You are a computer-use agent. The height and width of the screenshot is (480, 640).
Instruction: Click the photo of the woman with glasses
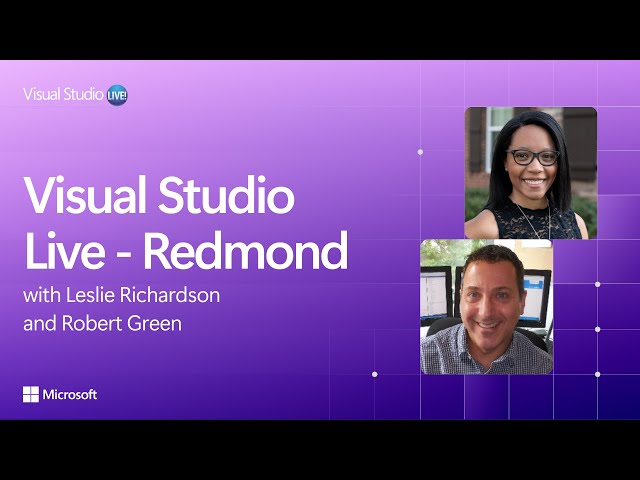tap(531, 173)
